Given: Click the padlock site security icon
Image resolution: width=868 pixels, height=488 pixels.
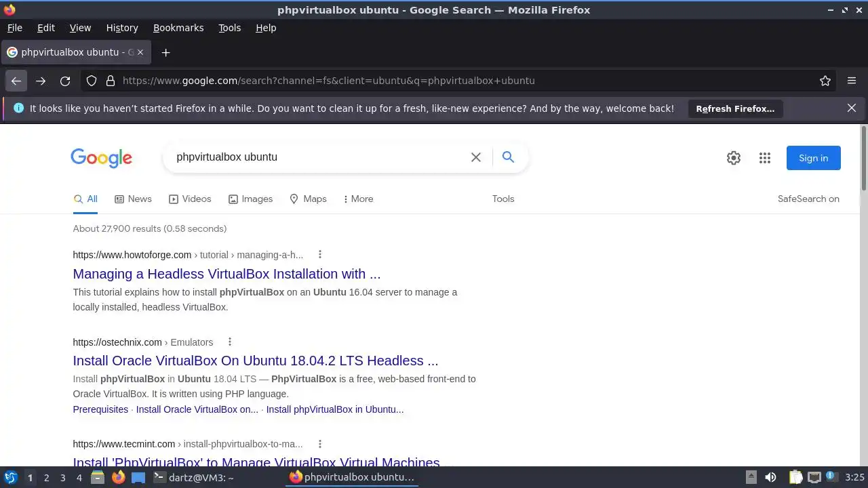Looking at the screenshot, I should [x=111, y=81].
